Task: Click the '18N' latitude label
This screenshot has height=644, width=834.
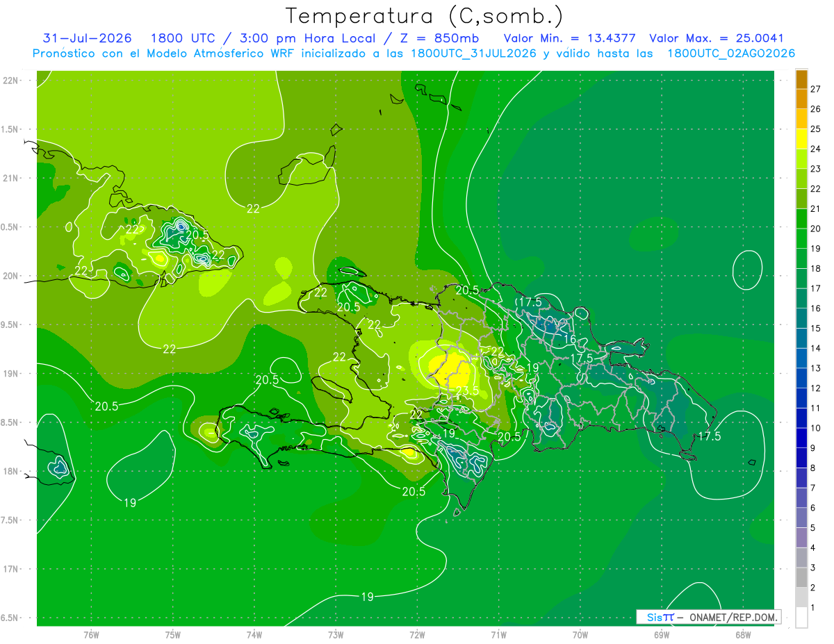Action: tap(11, 472)
